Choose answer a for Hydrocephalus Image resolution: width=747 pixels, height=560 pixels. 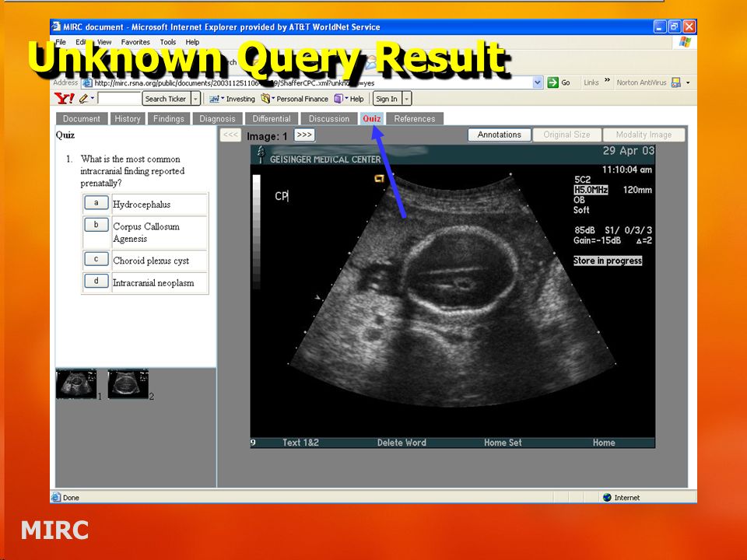(x=96, y=203)
